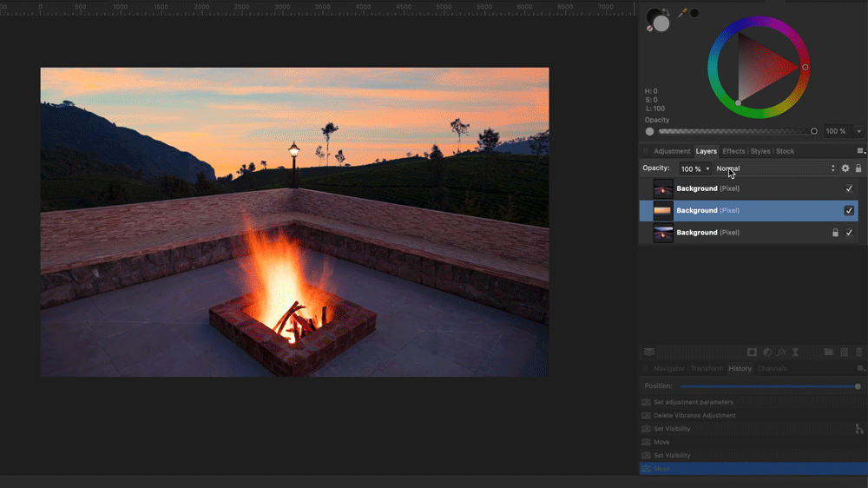868x488 pixels.
Task: Switch to the Channels tab
Action: (x=772, y=368)
